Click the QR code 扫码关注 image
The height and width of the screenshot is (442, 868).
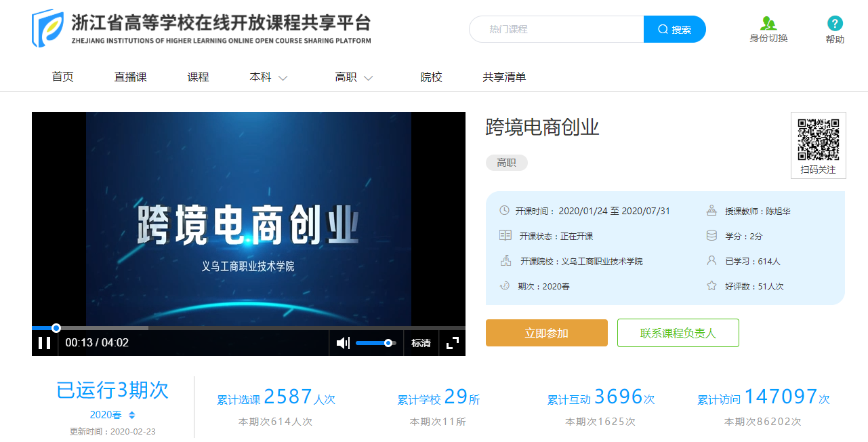tap(818, 140)
